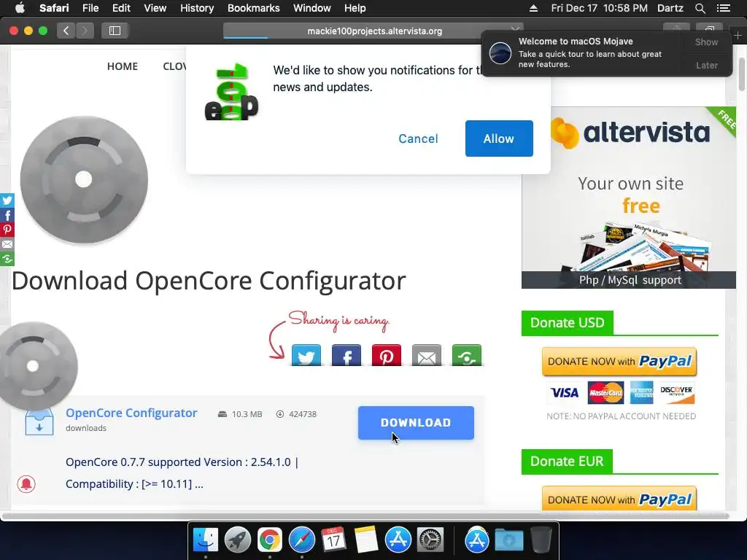Click the Pinterest icon in left floating sidebar
The height and width of the screenshot is (560, 747).
7,230
